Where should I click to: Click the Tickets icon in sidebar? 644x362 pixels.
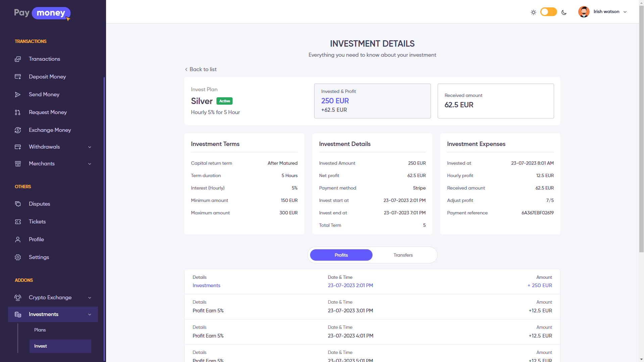(x=18, y=222)
